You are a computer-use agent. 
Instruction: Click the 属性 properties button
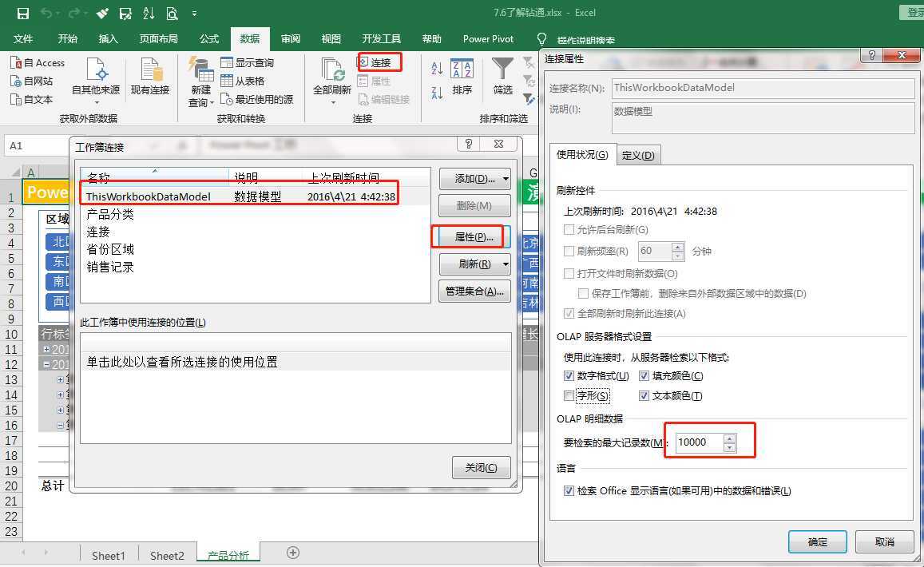474,237
